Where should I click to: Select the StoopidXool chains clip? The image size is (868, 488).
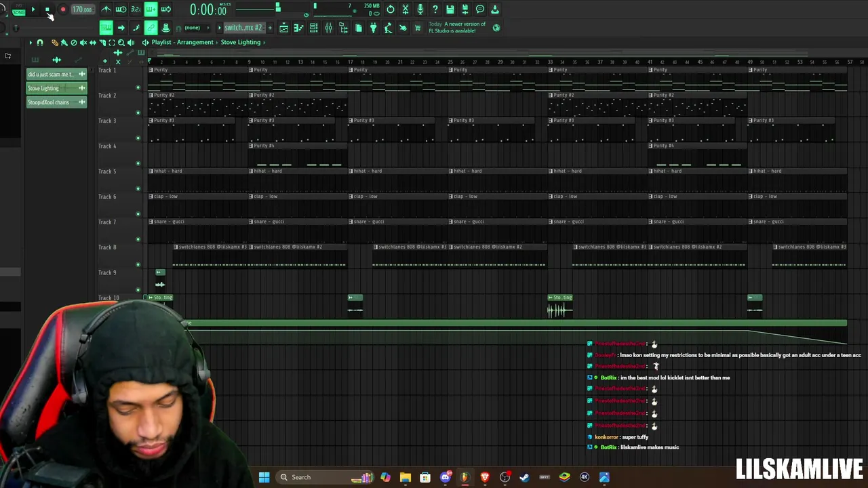coord(57,102)
